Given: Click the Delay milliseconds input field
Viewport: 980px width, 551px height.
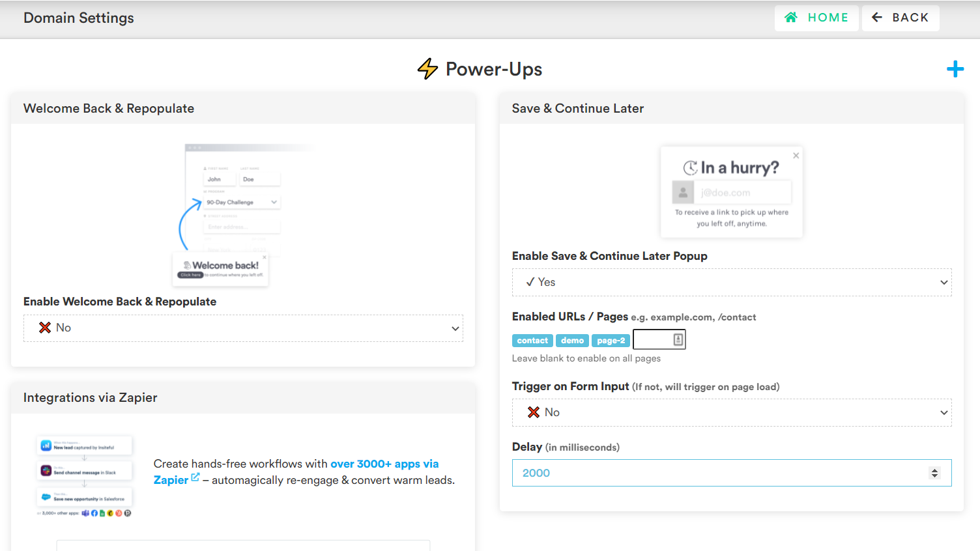Looking at the screenshot, I should [717, 473].
